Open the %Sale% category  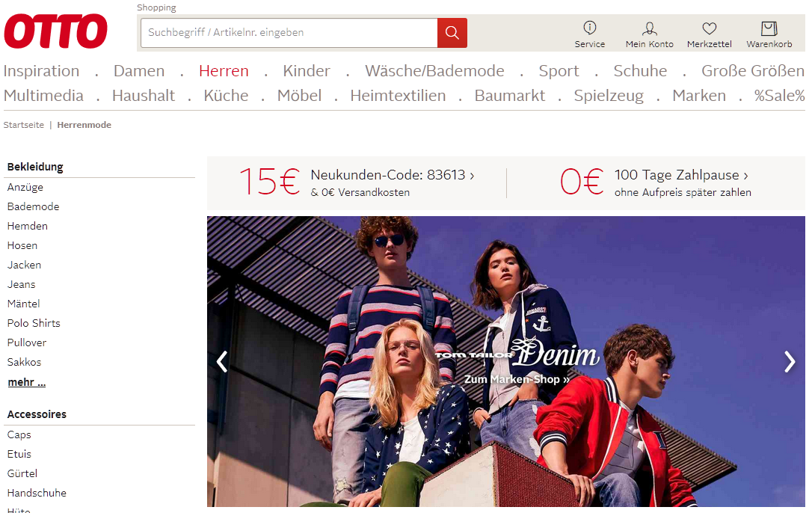tap(779, 95)
